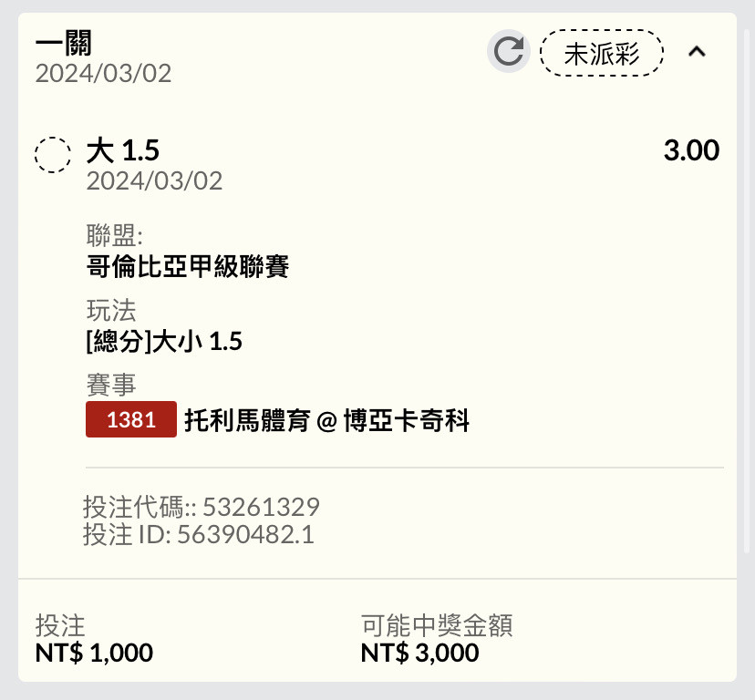The image size is (755, 700).
Task: Click the play type [總分]大小 1.5
Action: coord(164,342)
